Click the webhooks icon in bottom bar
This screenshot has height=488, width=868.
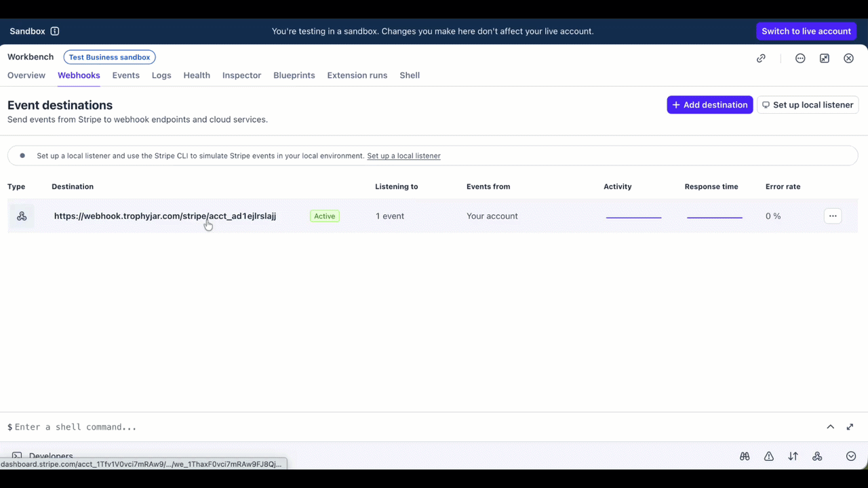pos(817,456)
